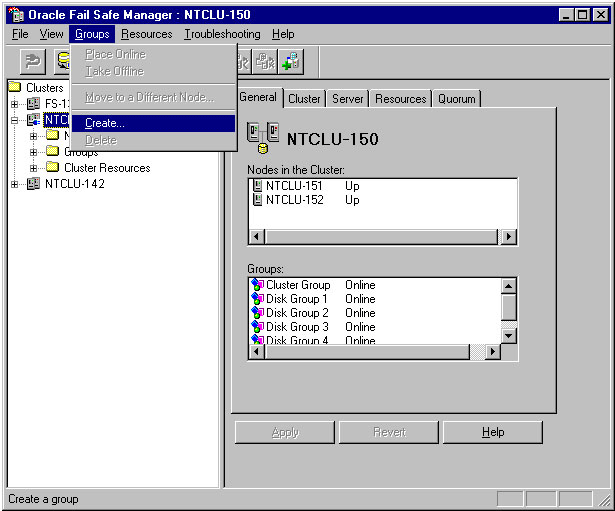615x511 pixels.
Task: Click the Disk Group 1 icon
Action: point(257,299)
